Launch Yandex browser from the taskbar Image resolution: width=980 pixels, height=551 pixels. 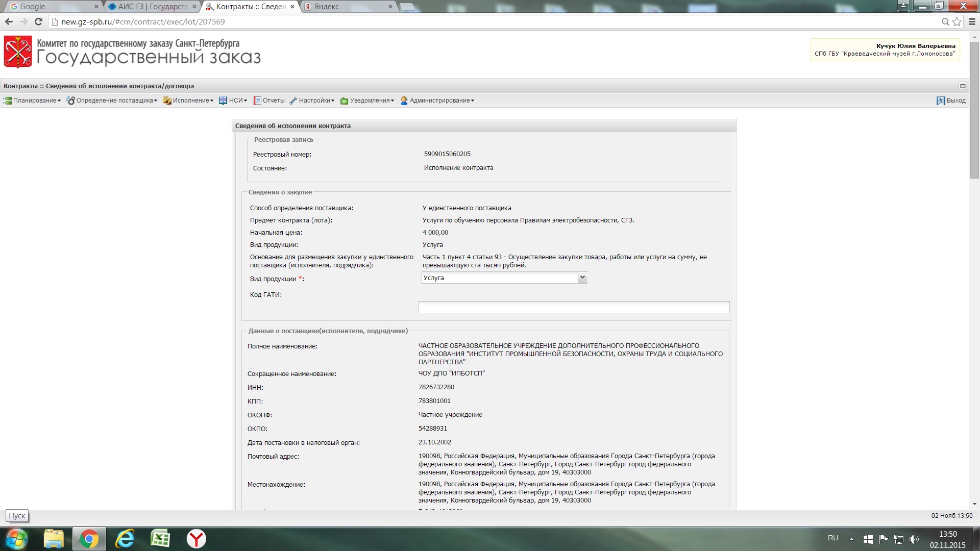click(196, 539)
